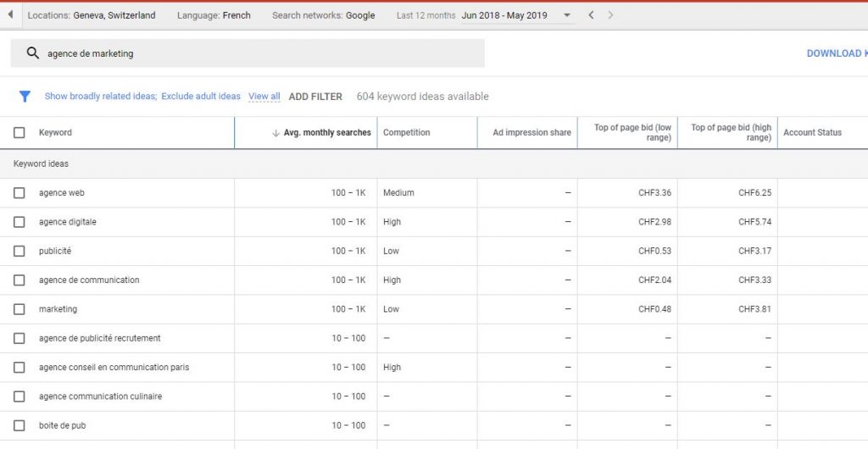
Task: Click CHF3.17 bid for publicité
Action: [754, 251]
